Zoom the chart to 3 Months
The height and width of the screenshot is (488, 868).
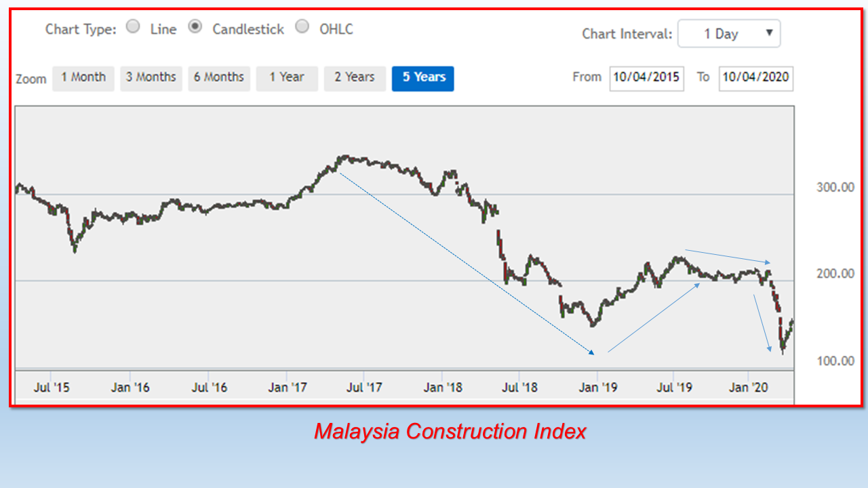pyautogui.click(x=151, y=78)
